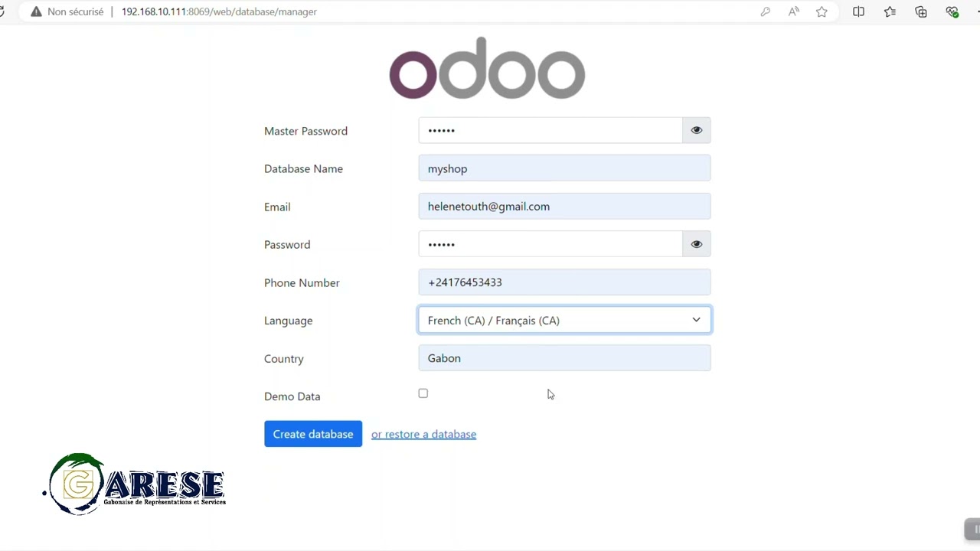980x551 pixels.
Task: Open Collections icon in browser toolbar
Action: tap(921, 11)
